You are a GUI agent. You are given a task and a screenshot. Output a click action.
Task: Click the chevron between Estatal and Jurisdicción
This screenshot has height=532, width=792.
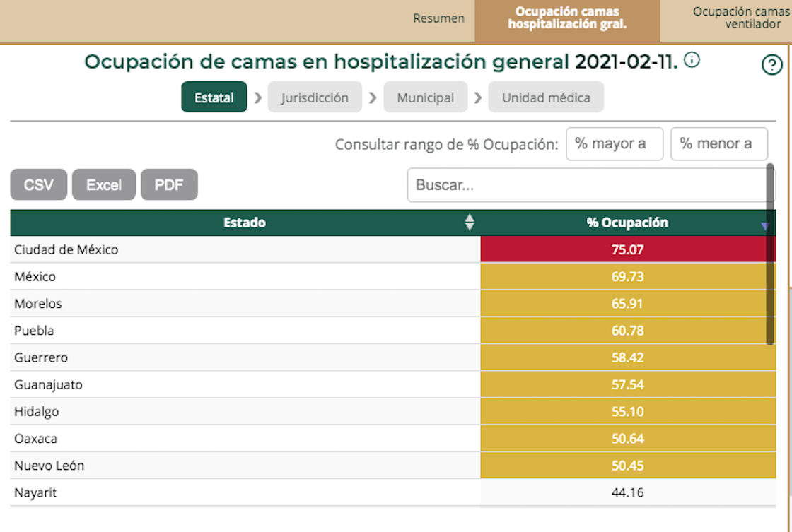(257, 97)
